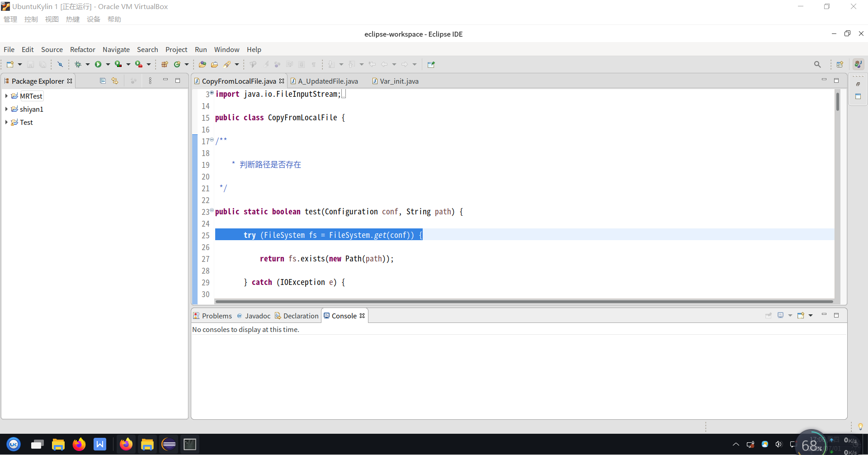
Task: Click the VirtualBox 设备 menu
Action: [x=94, y=19]
